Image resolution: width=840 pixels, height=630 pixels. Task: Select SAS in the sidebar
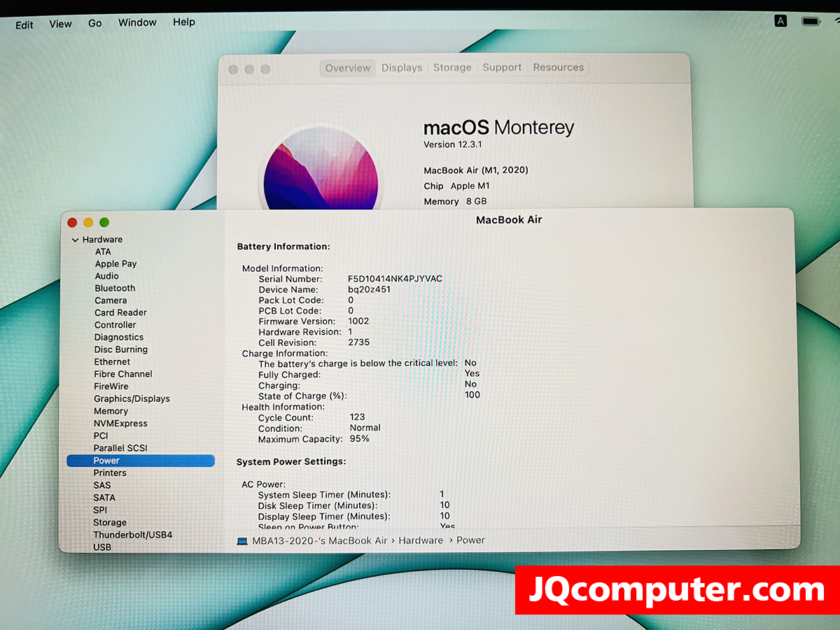click(102, 485)
